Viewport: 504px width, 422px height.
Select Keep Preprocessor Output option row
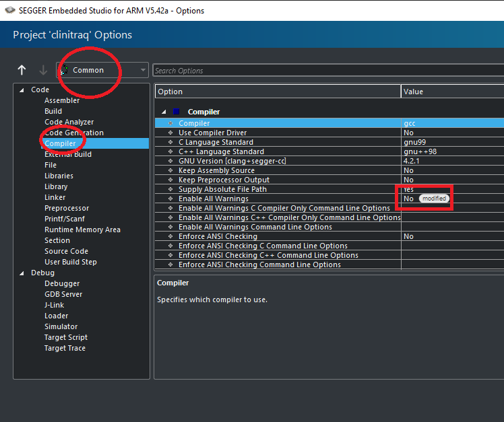pyautogui.click(x=329, y=180)
